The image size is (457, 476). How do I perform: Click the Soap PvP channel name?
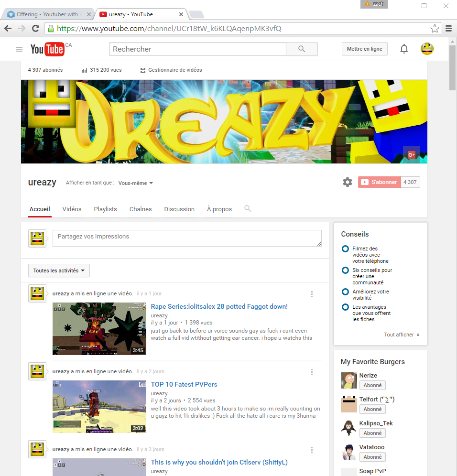(372, 471)
